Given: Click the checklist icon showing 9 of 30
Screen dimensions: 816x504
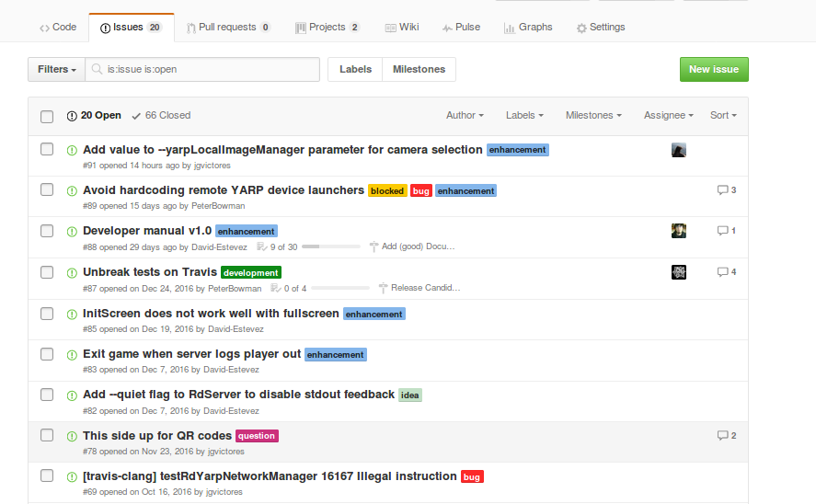Looking at the screenshot, I should coord(262,247).
